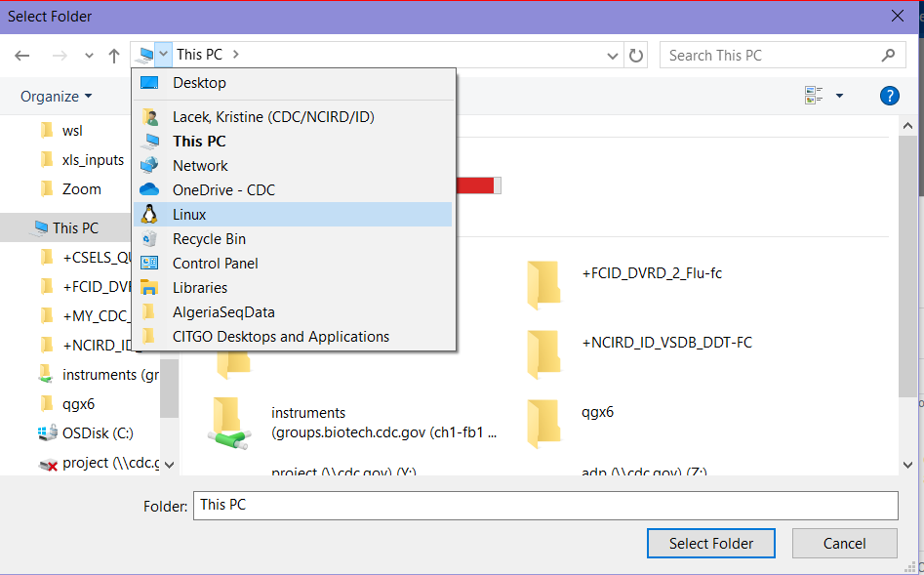This screenshot has width=924, height=575.
Task: Click the search magnifier icon
Action: pyautogui.click(x=888, y=56)
